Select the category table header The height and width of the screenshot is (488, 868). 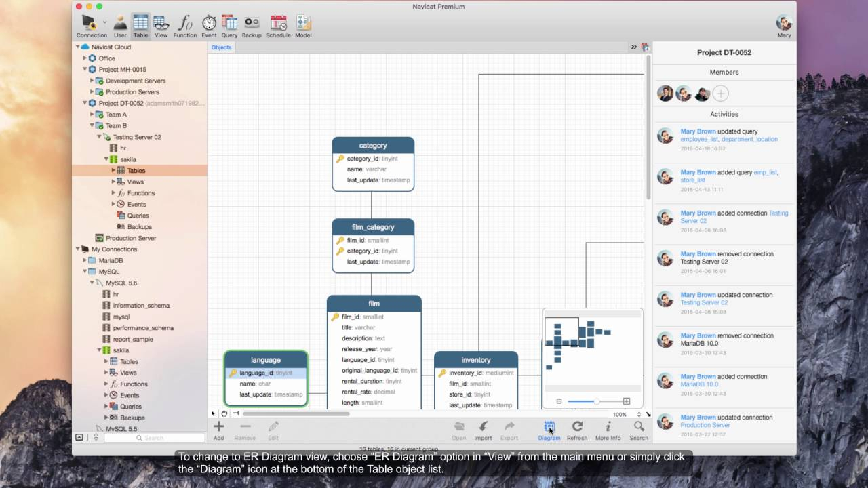coord(373,145)
